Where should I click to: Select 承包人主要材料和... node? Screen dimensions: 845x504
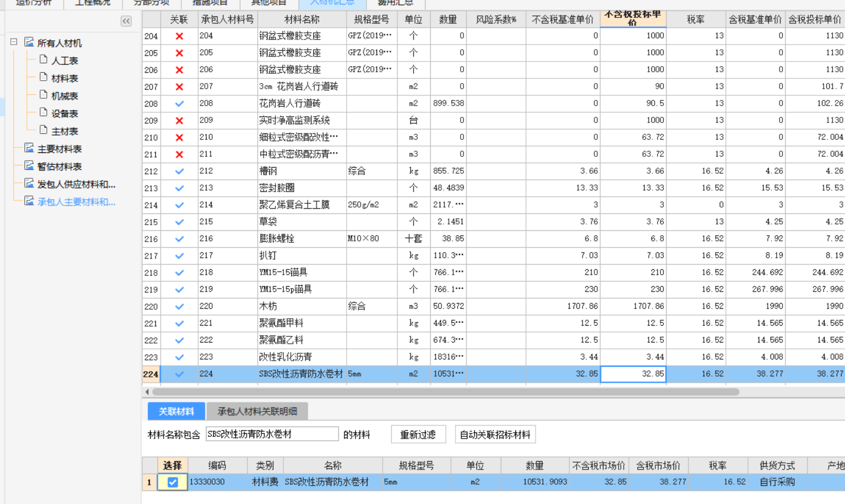coord(76,201)
